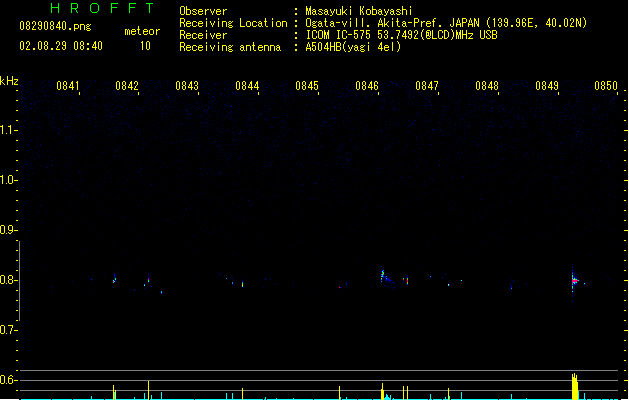Screen dimensions: 629x400
Task: Click the meteor count value 10
Action: tap(145, 46)
